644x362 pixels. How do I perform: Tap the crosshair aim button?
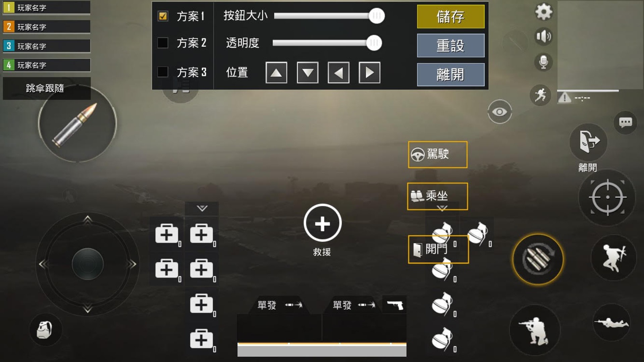coord(607,197)
